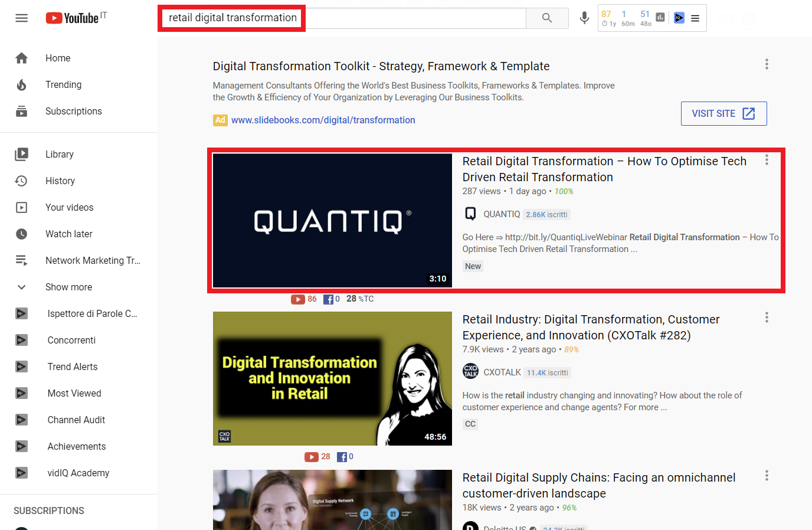Open options menu for QUANTIQ video
Viewport: 812px width, 530px height.
[767, 160]
